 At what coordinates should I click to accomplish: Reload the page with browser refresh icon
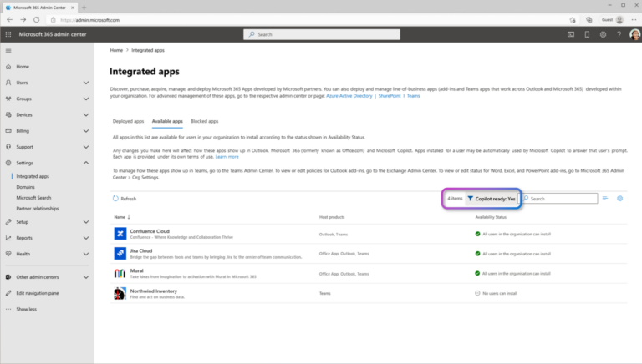[37, 20]
